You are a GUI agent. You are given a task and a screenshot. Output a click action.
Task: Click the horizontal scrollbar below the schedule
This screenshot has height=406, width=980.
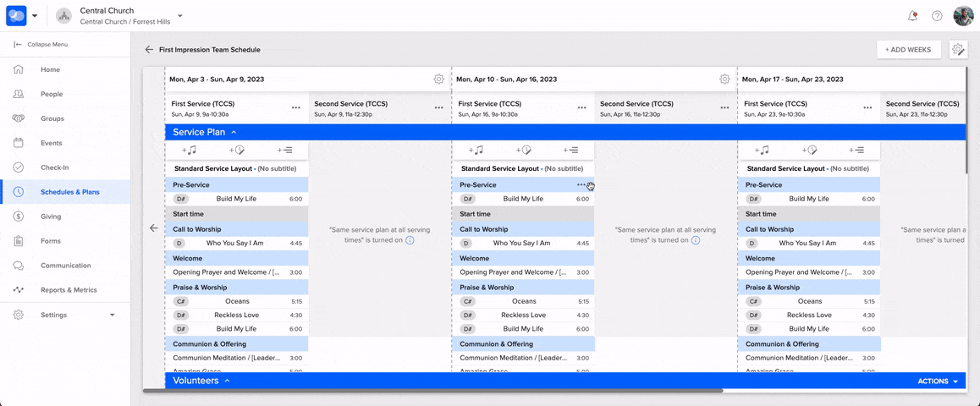tap(432, 391)
